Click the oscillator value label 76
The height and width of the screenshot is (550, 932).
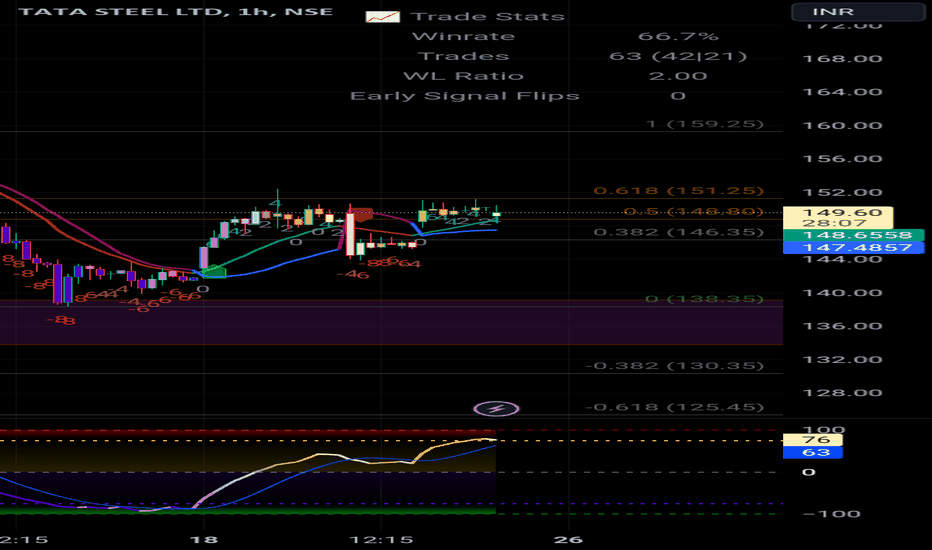(813, 440)
